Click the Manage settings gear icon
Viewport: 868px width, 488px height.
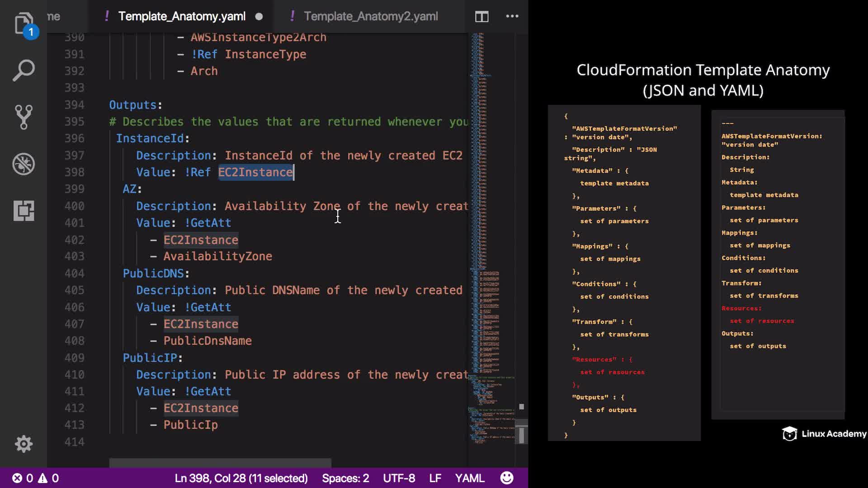pyautogui.click(x=24, y=444)
